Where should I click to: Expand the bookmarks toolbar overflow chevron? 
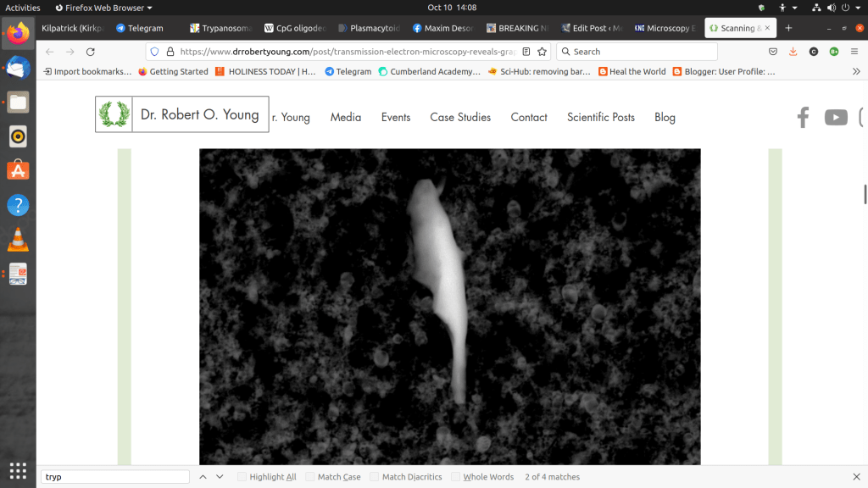(856, 72)
